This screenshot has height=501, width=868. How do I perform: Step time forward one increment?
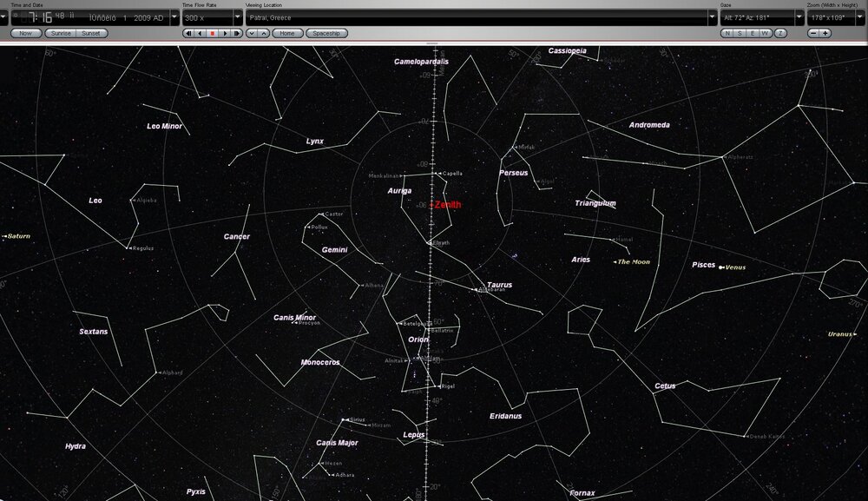click(x=236, y=33)
